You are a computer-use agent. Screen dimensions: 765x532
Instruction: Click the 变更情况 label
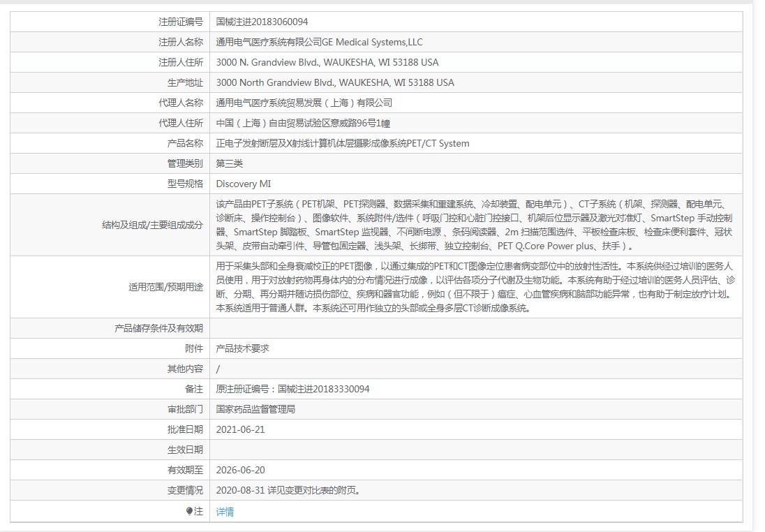tap(185, 490)
